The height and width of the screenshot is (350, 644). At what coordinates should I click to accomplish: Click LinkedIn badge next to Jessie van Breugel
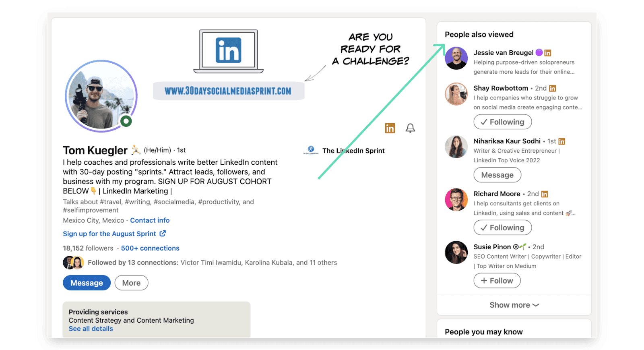tap(548, 53)
